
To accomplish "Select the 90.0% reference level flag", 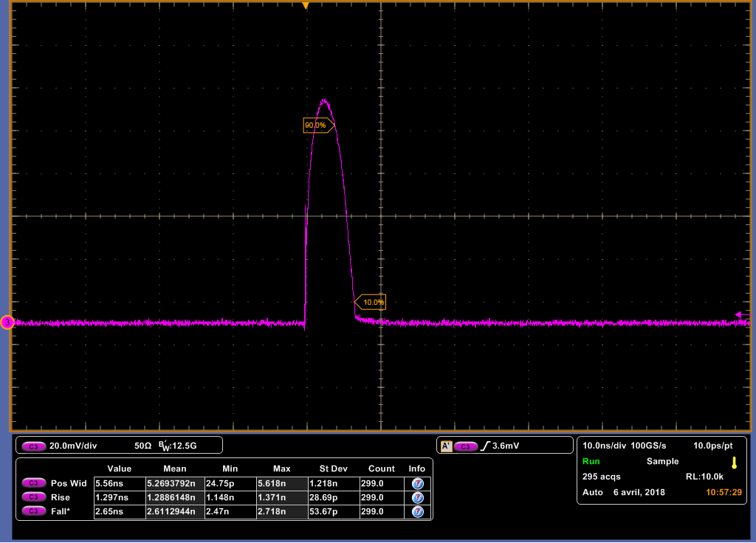I will pyautogui.click(x=318, y=125).
